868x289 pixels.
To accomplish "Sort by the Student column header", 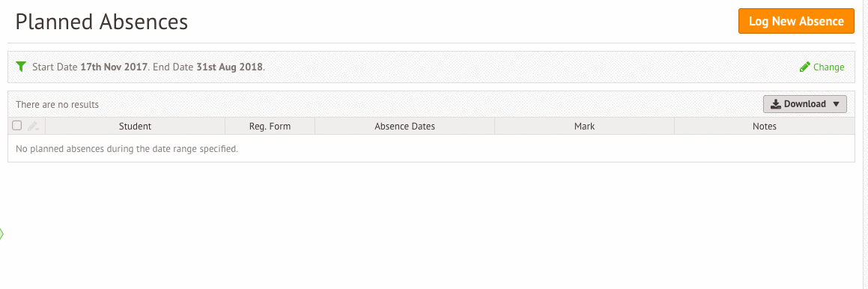I will click(135, 127).
